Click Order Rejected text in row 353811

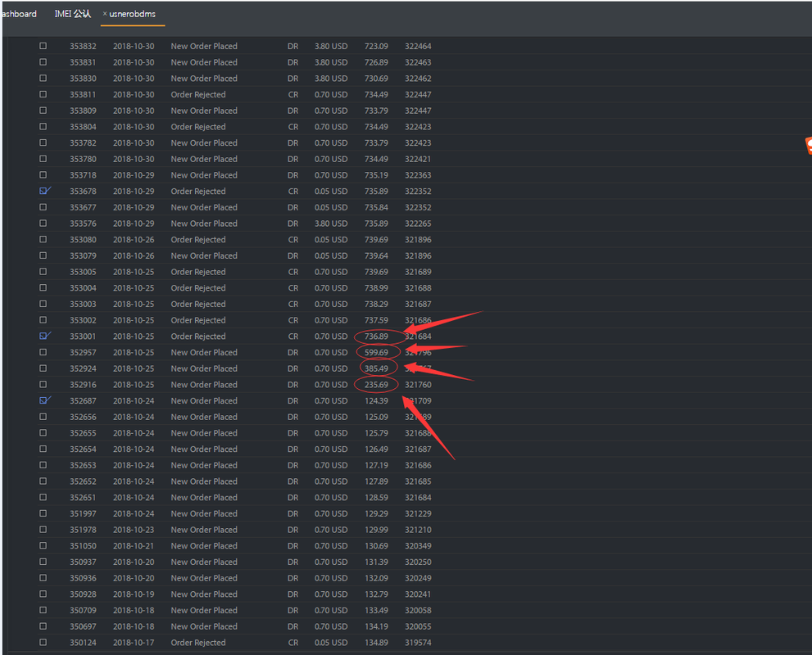tap(198, 95)
